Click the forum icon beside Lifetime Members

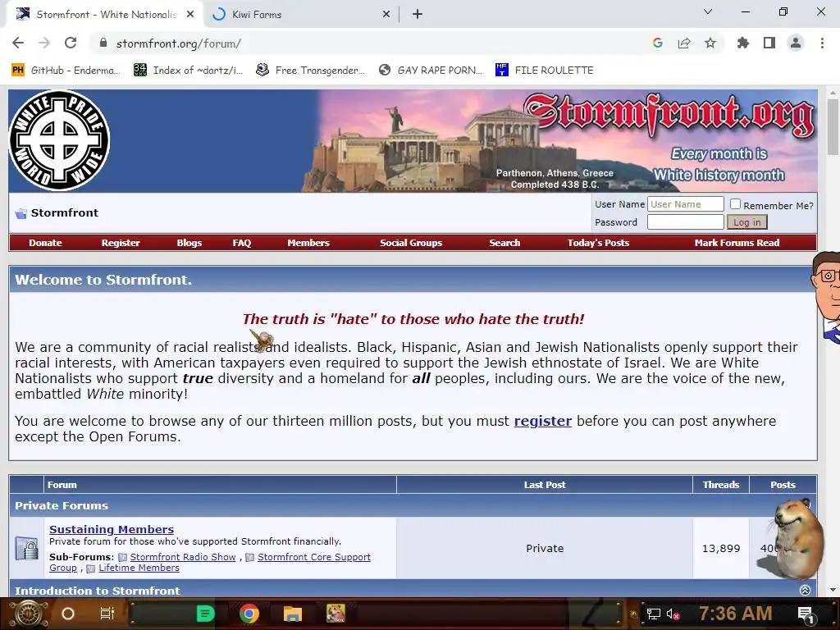pos(90,568)
